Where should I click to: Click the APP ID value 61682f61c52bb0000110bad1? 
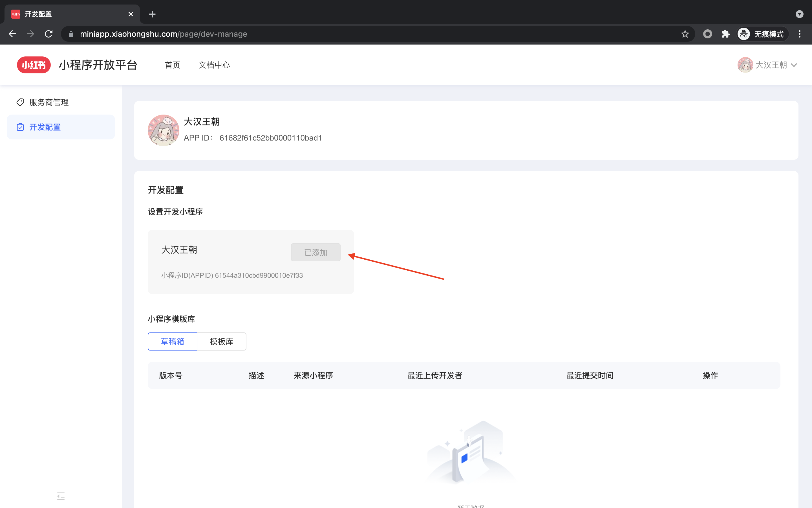coord(270,138)
